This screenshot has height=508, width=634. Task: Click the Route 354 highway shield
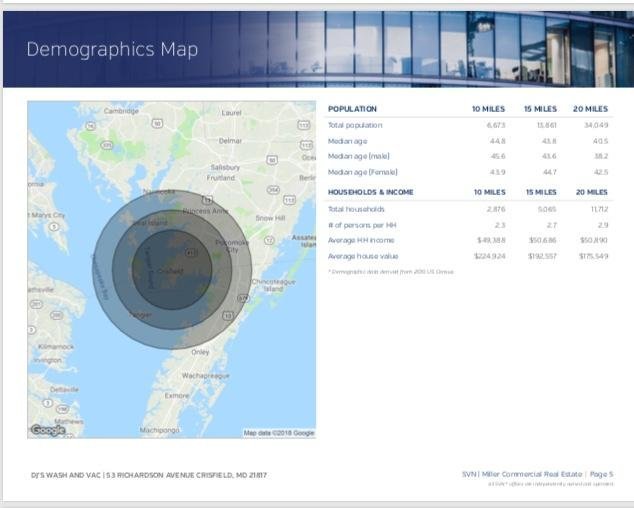[x=272, y=188]
